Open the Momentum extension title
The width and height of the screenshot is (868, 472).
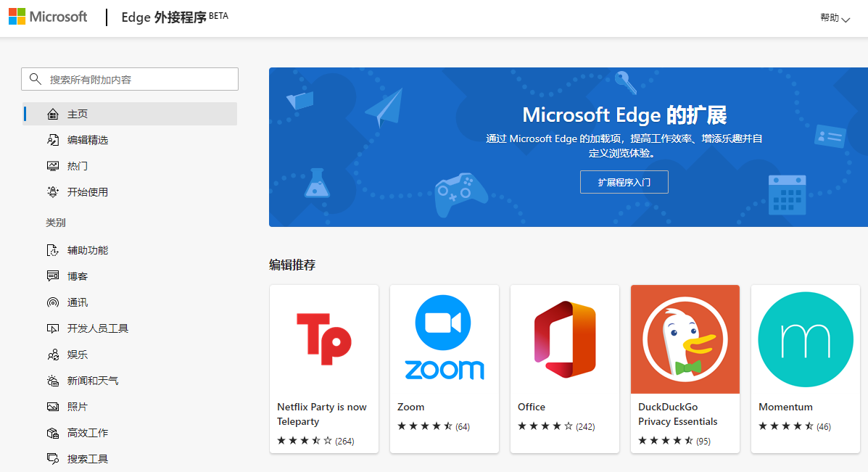point(785,407)
